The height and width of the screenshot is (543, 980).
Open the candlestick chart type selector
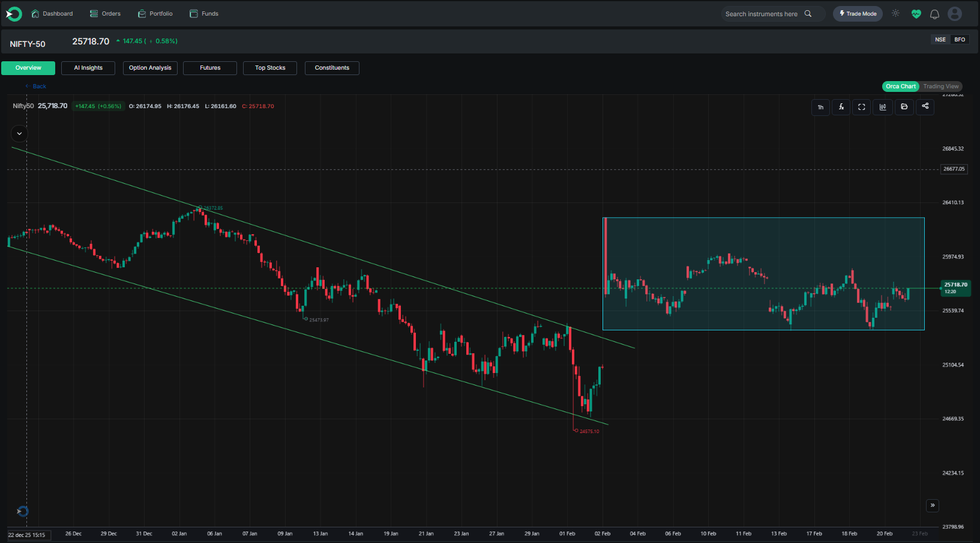(882, 107)
